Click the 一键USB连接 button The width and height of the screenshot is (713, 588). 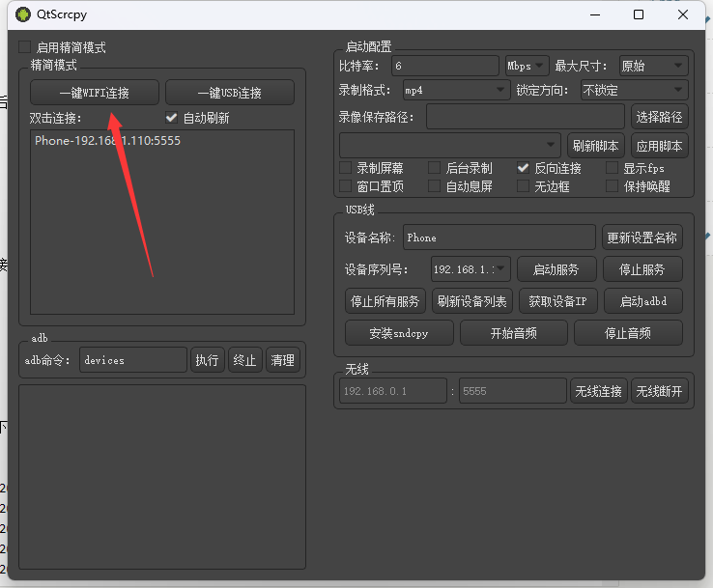(230, 93)
